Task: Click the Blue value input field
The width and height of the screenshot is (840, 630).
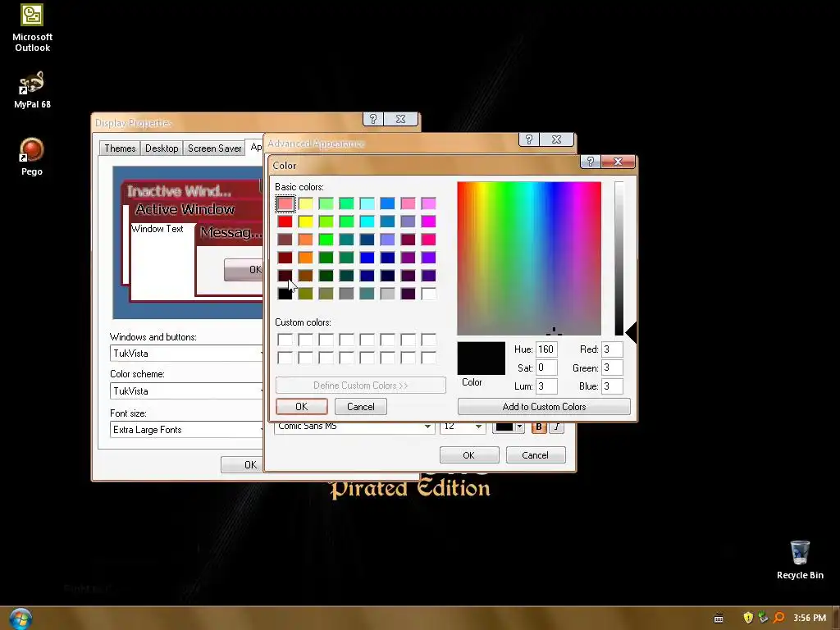Action: click(x=612, y=386)
